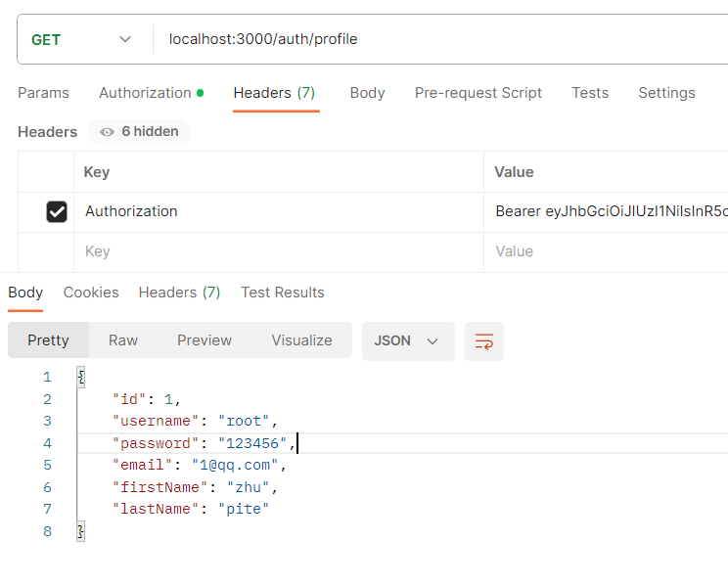Click the Bearer token value cell
Viewport: 728px width, 587px height.
click(x=609, y=211)
